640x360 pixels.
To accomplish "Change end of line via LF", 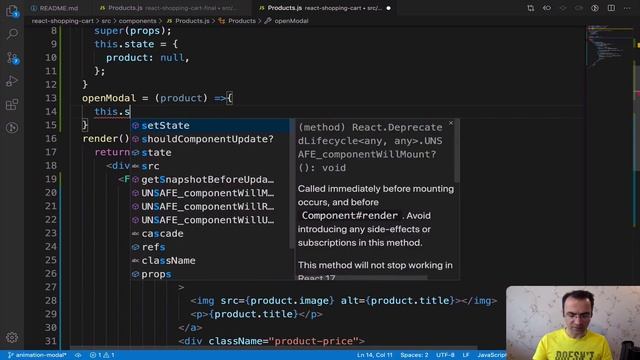I will [x=466, y=355].
